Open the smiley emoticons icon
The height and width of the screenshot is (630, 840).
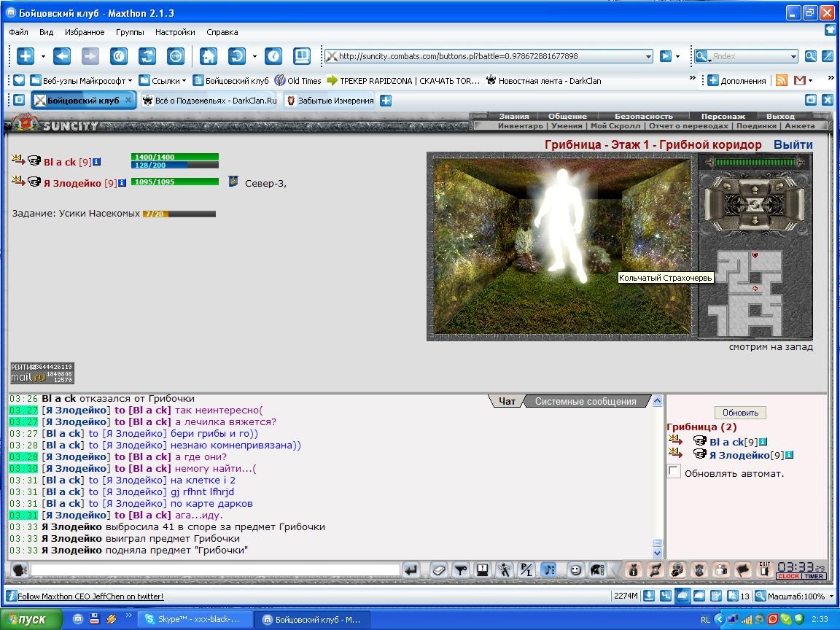(575, 570)
